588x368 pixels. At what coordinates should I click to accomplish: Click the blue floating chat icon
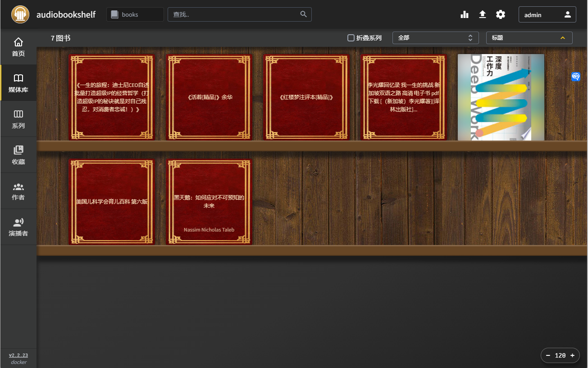tap(576, 77)
